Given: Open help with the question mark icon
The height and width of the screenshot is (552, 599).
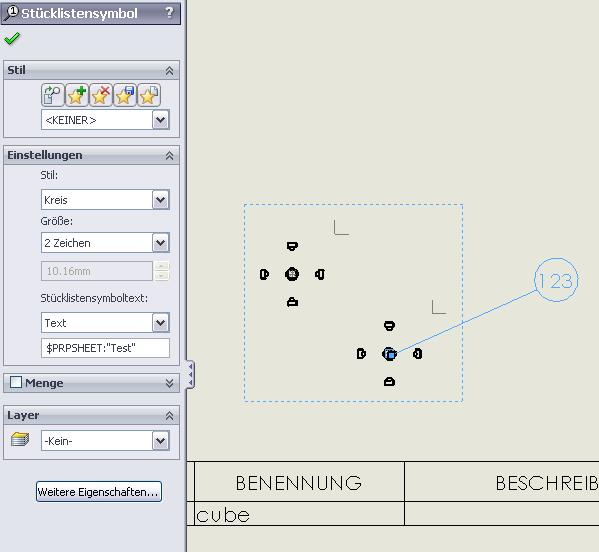Looking at the screenshot, I should tap(169, 13).
